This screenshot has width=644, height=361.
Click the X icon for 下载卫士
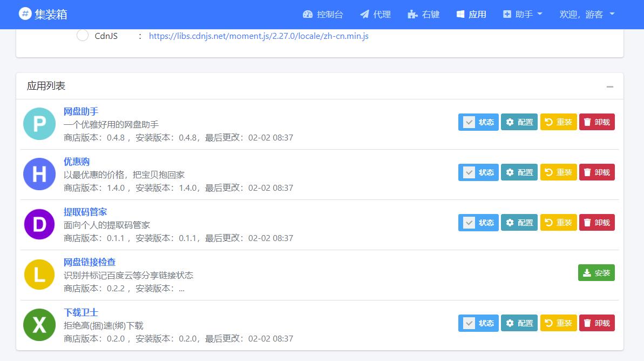click(x=39, y=325)
